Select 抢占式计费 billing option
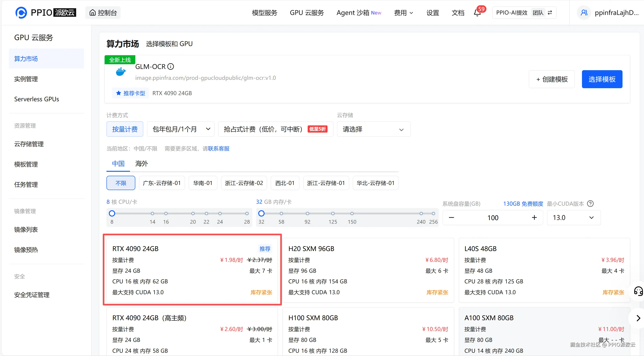This screenshot has height=356, width=644. [x=275, y=129]
